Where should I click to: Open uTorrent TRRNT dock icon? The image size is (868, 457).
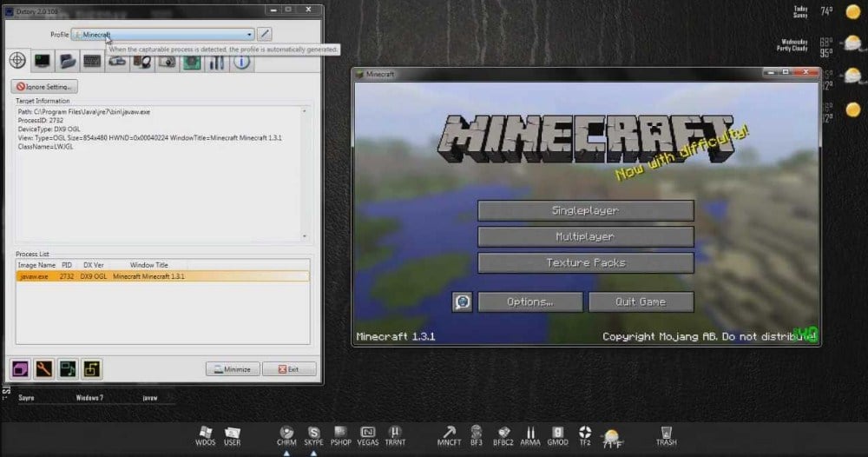395,436
